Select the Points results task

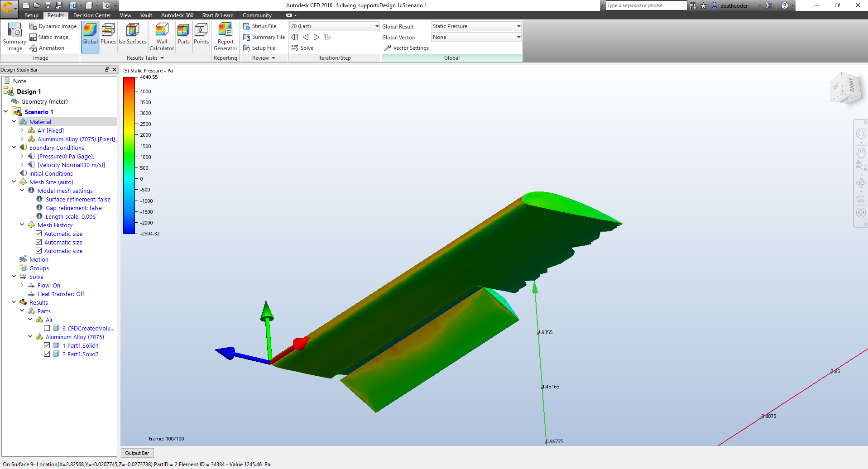201,36
